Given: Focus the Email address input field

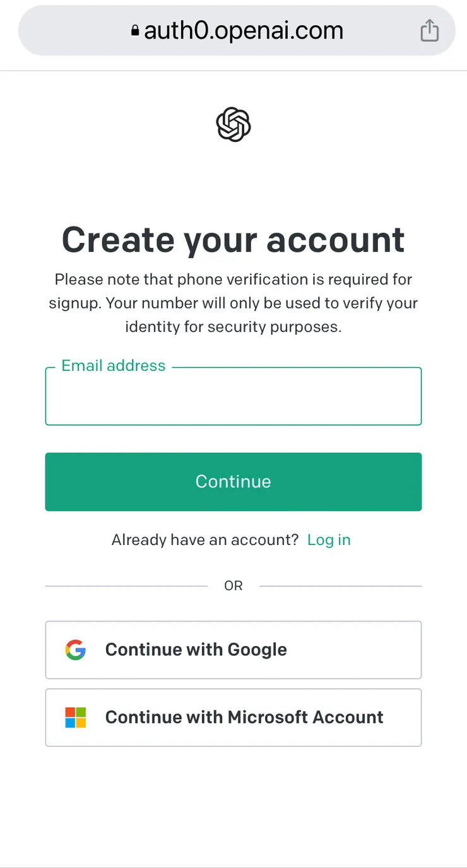Looking at the screenshot, I should click(233, 399).
